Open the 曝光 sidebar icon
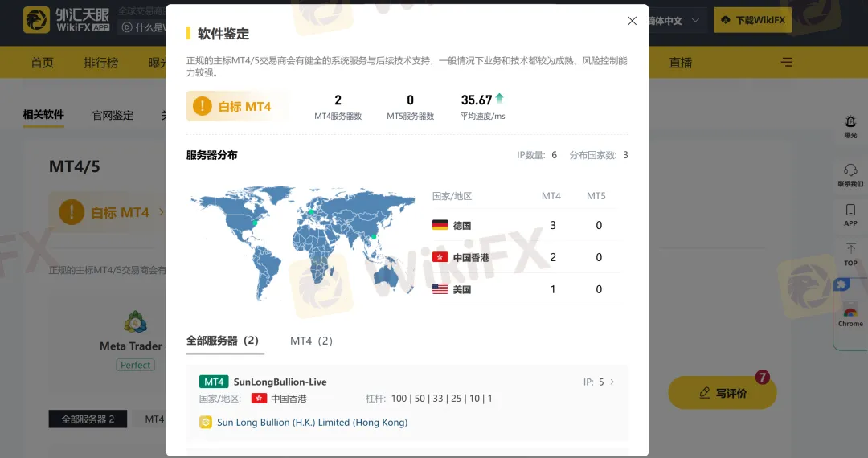The width and height of the screenshot is (868, 458). coord(850,126)
